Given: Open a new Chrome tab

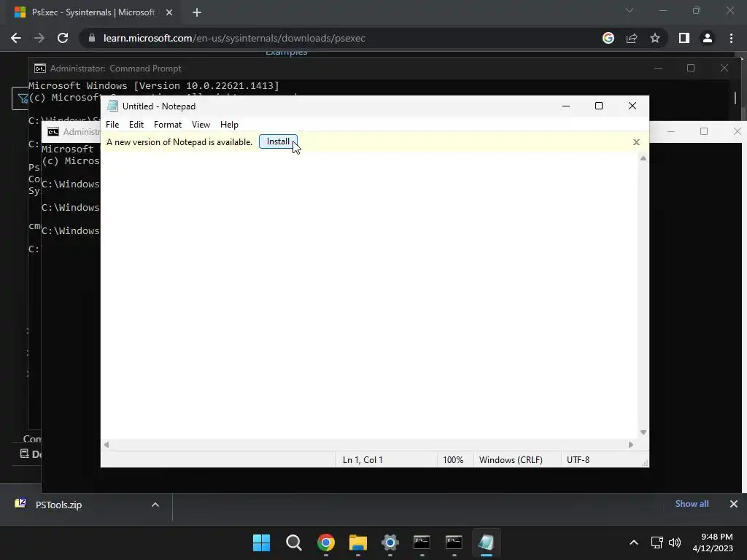Looking at the screenshot, I should tap(197, 12).
